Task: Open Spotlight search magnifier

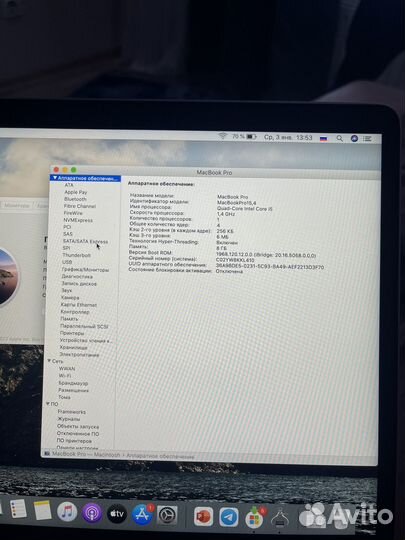Action: click(340, 138)
